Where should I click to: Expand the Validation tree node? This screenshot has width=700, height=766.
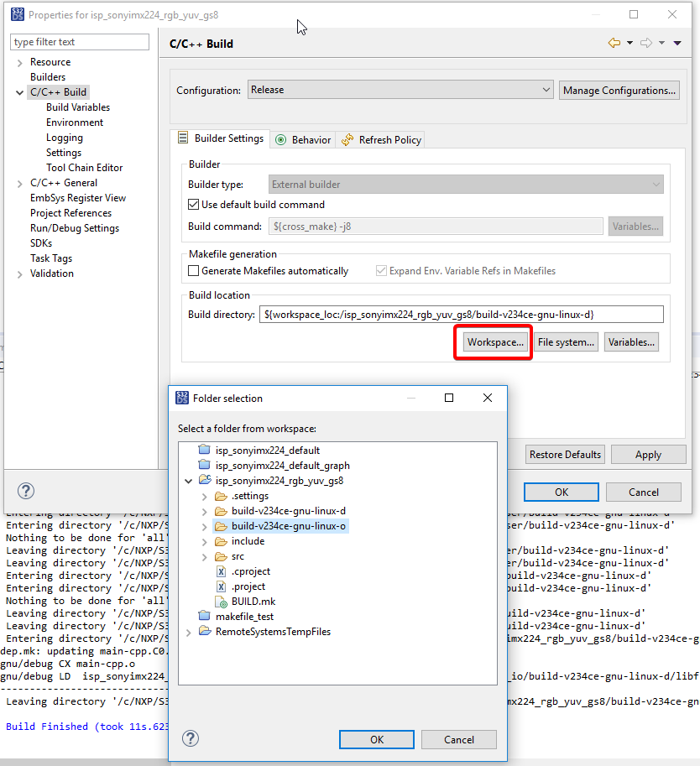tap(19, 274)
